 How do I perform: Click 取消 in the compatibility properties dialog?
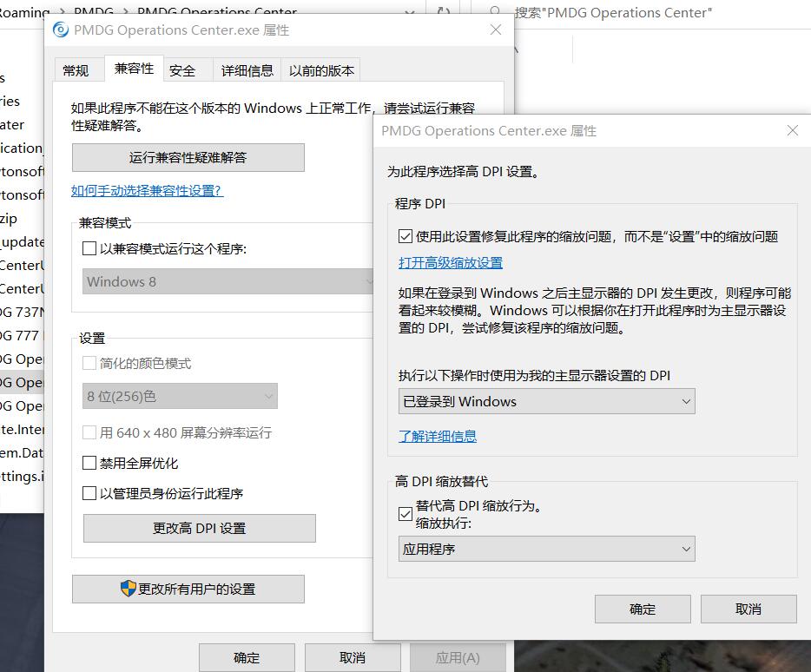(x=353, y=657)
